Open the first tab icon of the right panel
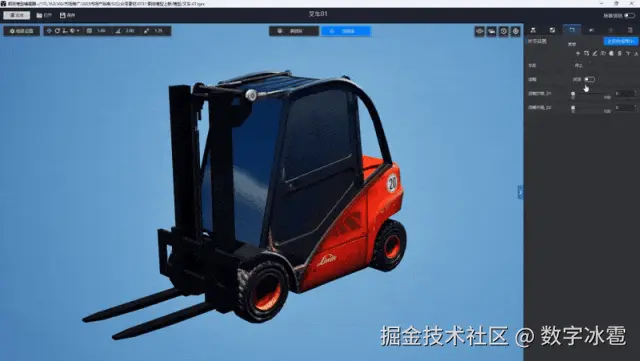The height and width of the screenshot is (361, 640). tap(533, 30)
